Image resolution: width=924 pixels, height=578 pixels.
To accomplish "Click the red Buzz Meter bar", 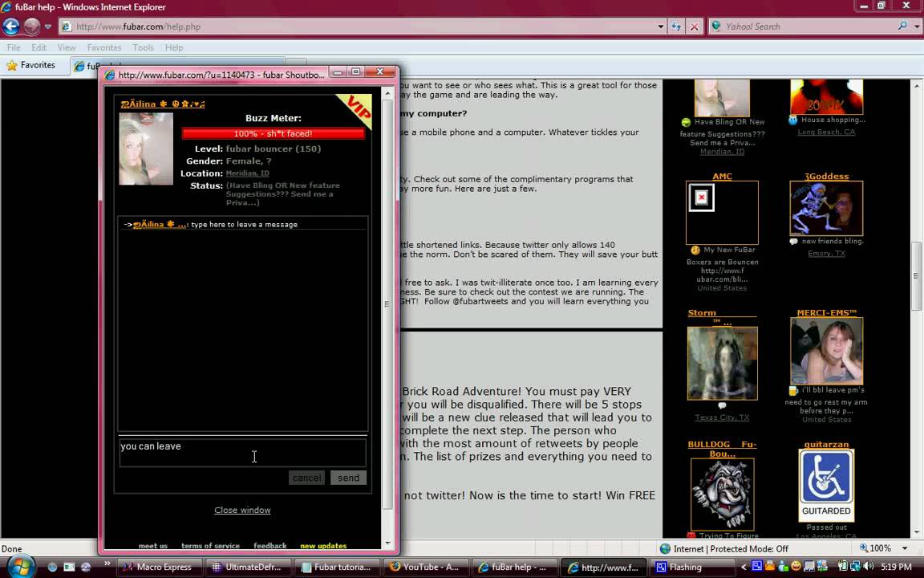I will pos(273,134).
